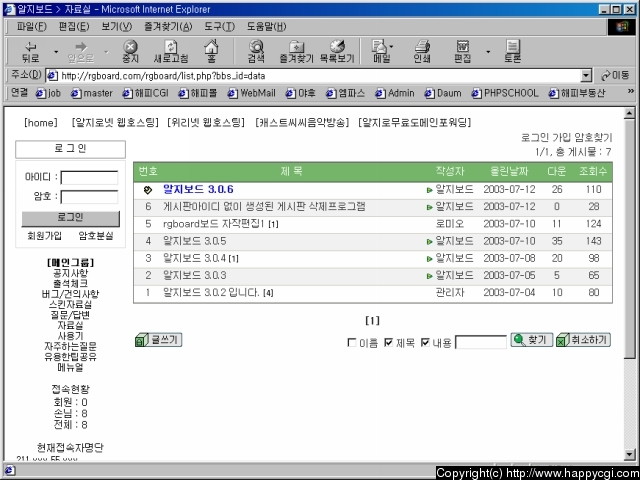Click the vertical scrollbar down arrow
This screenshot has width=640, height=480.
coord(629,454)
